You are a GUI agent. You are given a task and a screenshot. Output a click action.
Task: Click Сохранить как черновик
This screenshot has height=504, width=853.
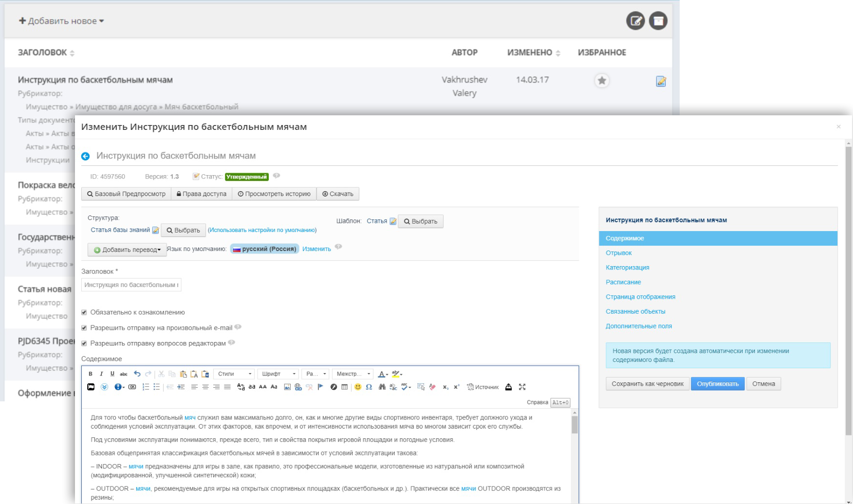[647, 384]
